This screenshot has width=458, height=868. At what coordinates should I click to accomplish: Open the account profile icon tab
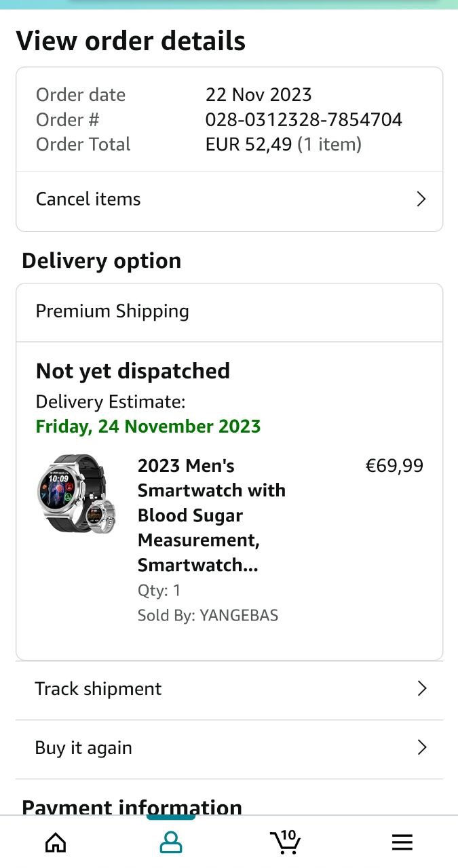[171, 842]
